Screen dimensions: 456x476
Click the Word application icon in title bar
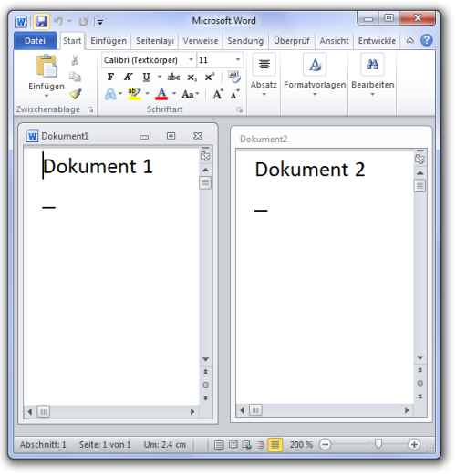tap(21, 22)
